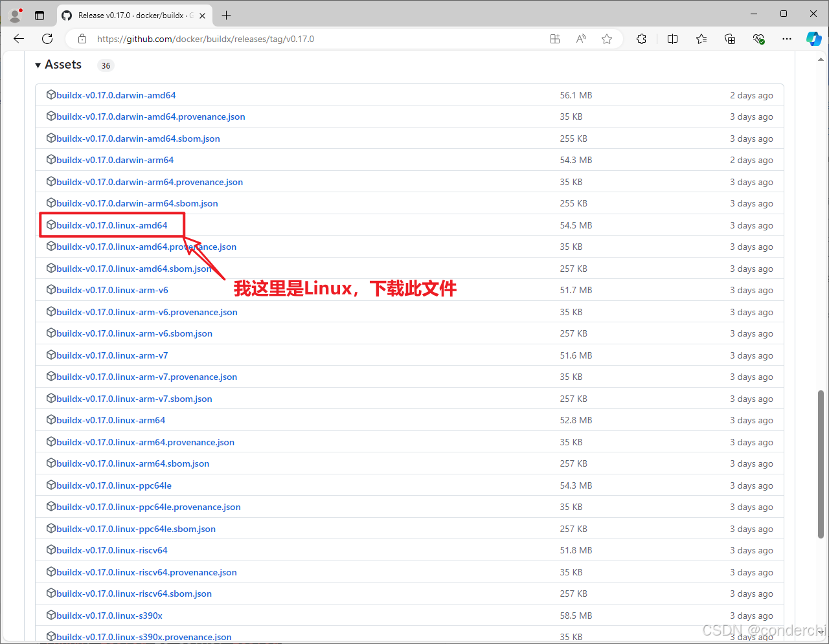The height and width of the screenshot is (644, 829).
Task: Open the Favorites list icon
Action: tap(701, 39)
